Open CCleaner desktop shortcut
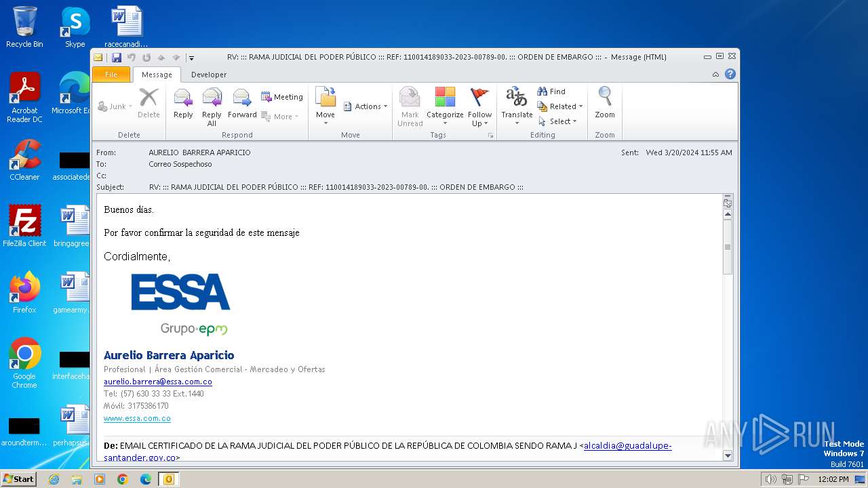 click(24, 160)
